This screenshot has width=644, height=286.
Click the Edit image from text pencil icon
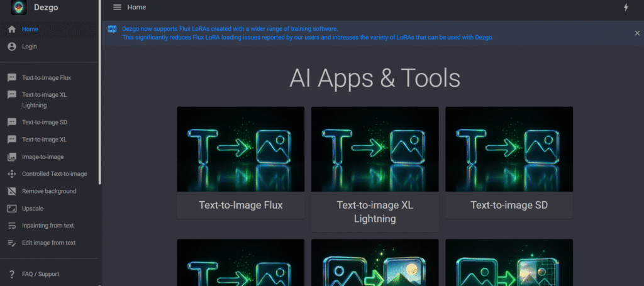(x=12, y=243)
